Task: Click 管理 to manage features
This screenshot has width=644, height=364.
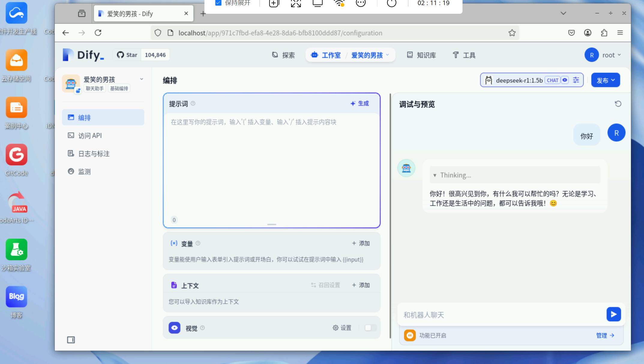Action: [x=605, y=336]
